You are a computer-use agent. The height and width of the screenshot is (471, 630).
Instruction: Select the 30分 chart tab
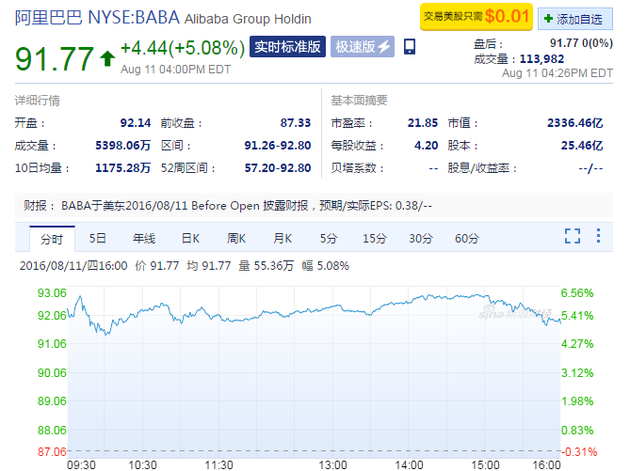421,238
